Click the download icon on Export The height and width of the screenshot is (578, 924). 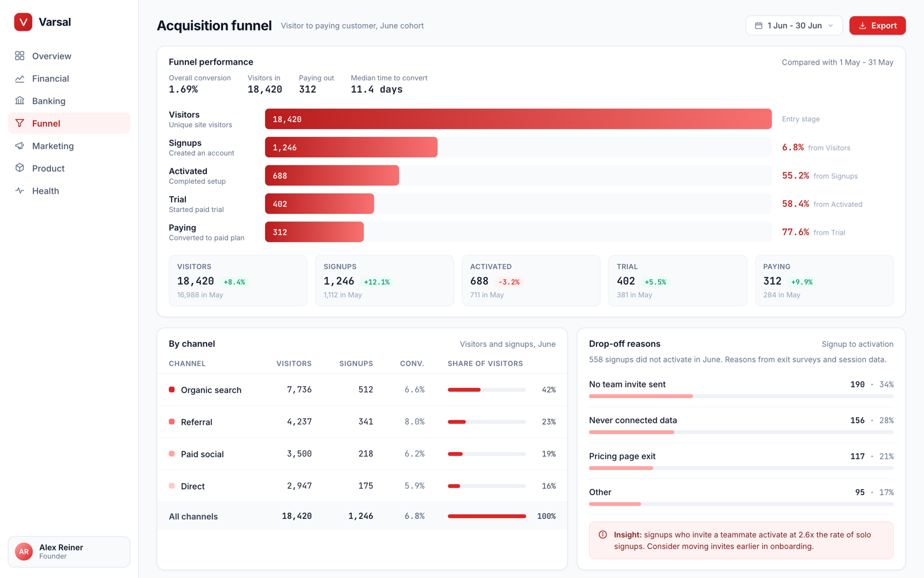point(862,25)
